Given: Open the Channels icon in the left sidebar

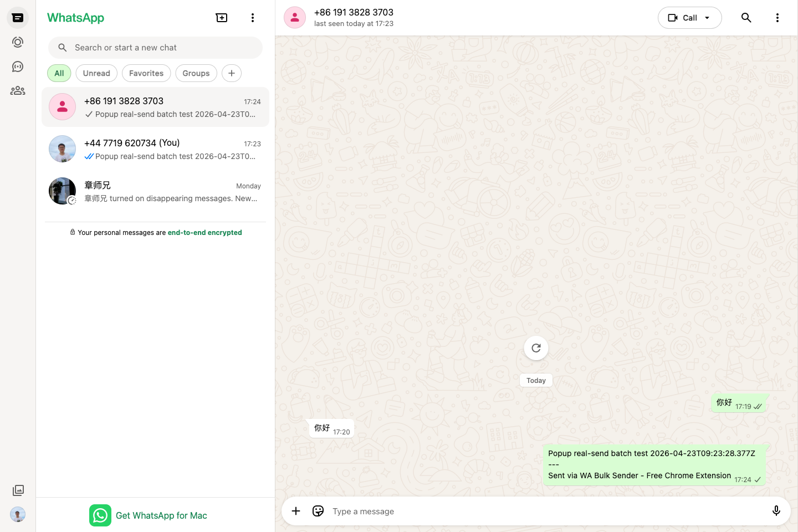Looking at the screenshot, I should click(18, 66).
